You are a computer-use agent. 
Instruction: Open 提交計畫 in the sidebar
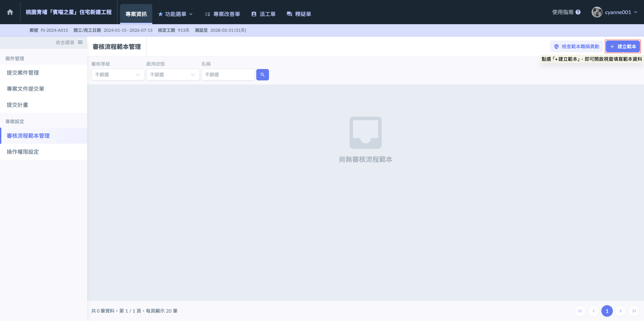(x=44, y=105)
